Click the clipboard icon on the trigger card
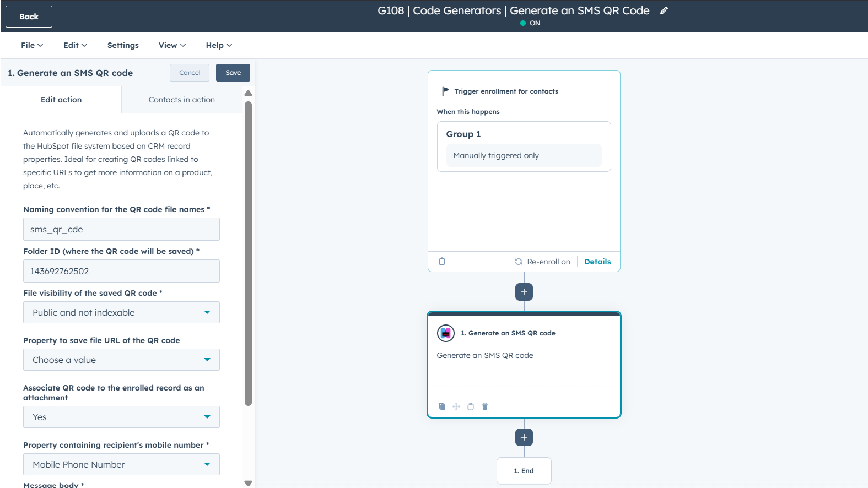 point(442,262)
